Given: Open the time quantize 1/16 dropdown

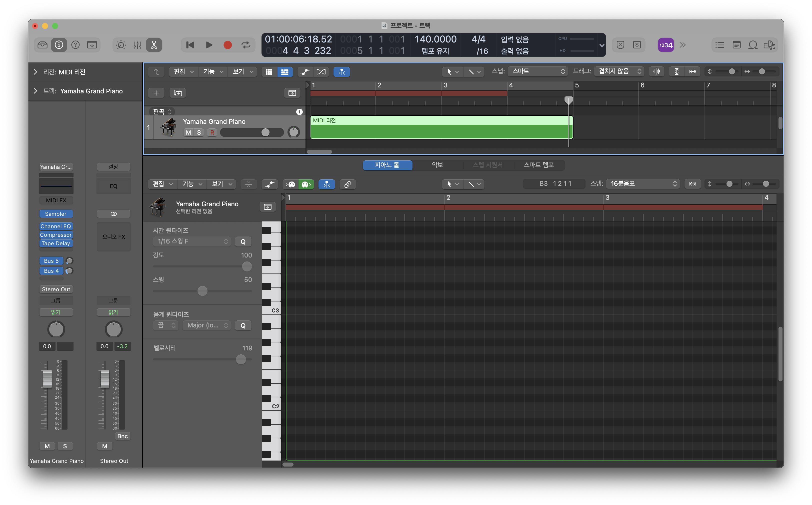Looking at the screenshot, I should 192,242.
